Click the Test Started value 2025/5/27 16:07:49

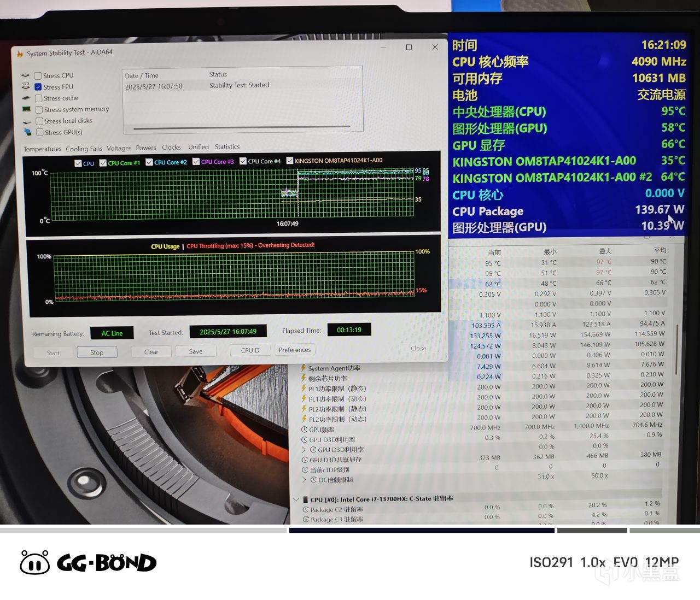pos(228,332)
